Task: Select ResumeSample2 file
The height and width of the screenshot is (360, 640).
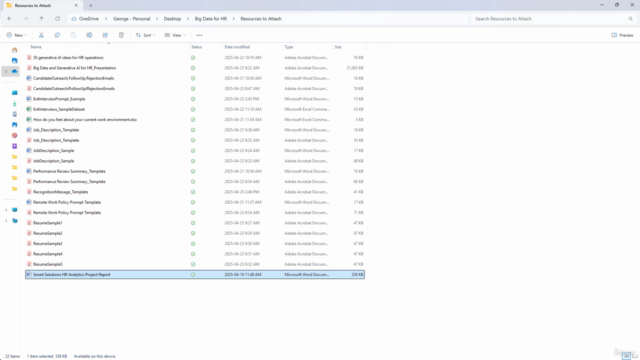Action: (x=48, y=233)
